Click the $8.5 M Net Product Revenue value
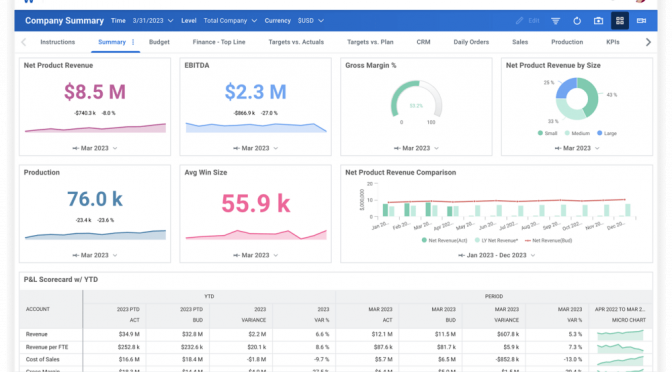 (x=95, y=92)
